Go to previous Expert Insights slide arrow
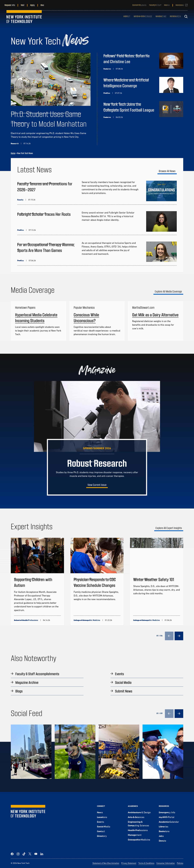194x868 pixels. click(169, 636)
